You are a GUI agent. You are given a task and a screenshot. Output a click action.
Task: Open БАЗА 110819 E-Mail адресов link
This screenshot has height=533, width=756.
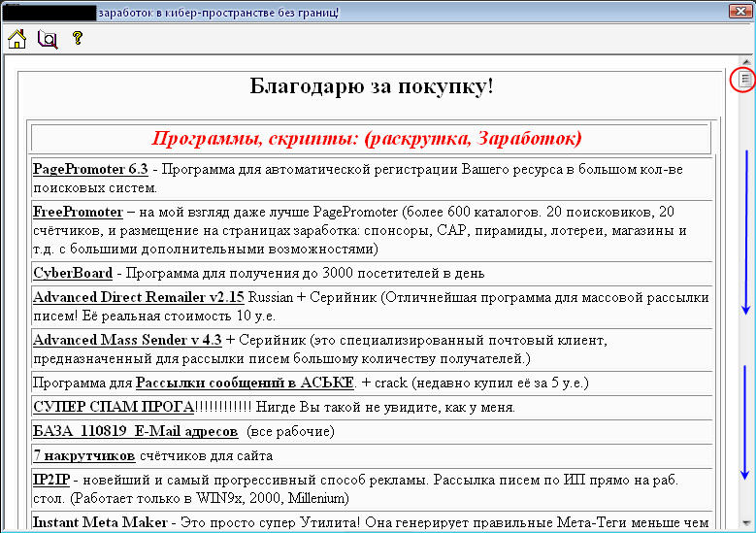(x=136, y=431)
